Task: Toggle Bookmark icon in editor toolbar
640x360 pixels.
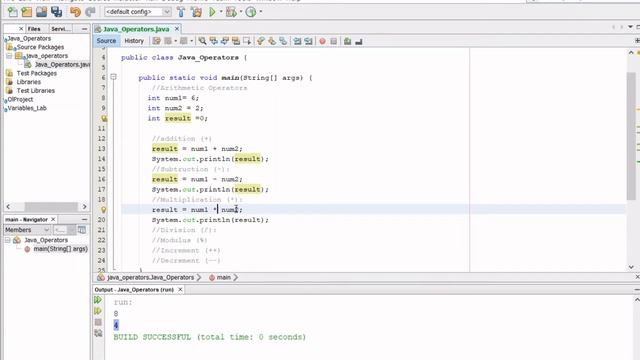Action: coord(283,41)
